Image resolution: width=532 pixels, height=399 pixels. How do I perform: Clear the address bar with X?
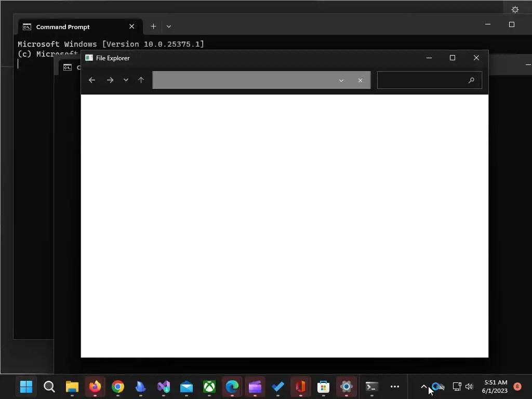(x=361, y=81)
